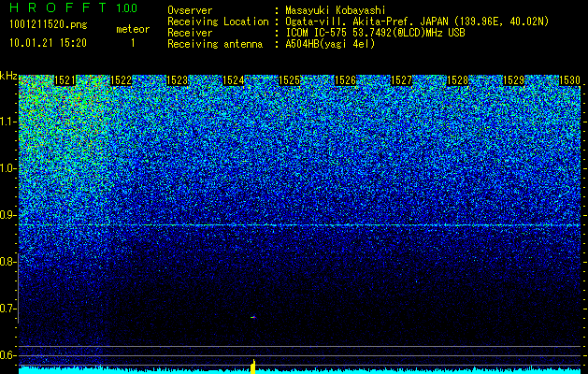Click observer name Masayuki Kobayashi
This screenshot has width=588, height=374.
(336, 10)
